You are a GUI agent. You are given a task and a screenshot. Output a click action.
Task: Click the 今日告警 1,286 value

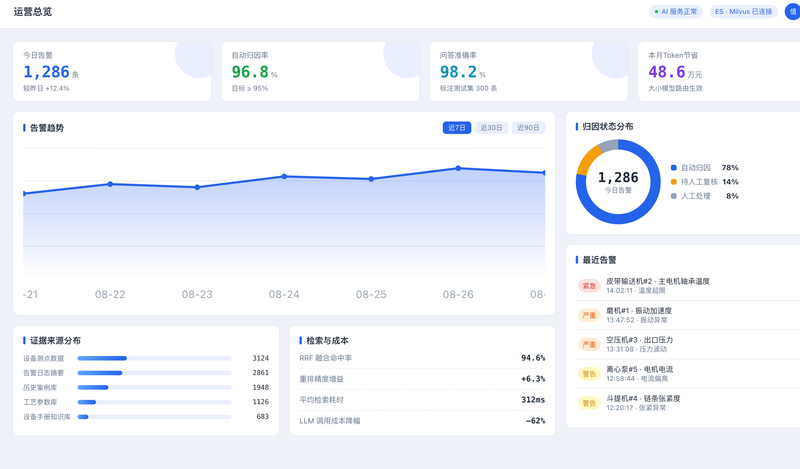coord(46,72)
